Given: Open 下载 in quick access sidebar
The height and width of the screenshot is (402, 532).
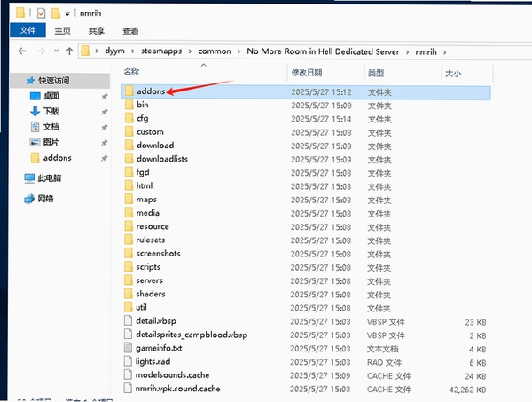Looking at the screenshot, I should pos(51,111).
